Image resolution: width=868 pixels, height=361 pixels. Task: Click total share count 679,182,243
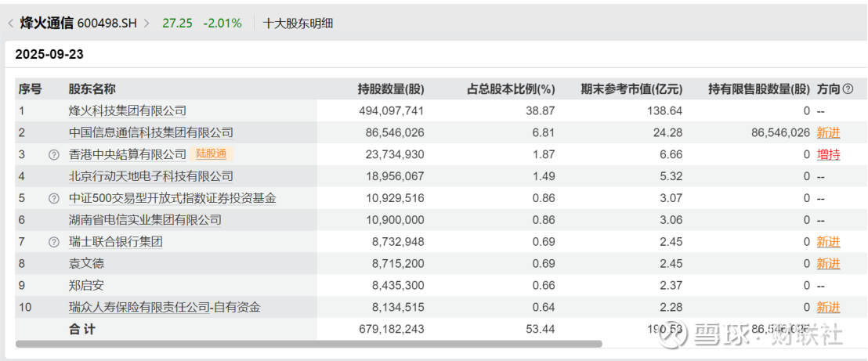[x=391, y=329]
